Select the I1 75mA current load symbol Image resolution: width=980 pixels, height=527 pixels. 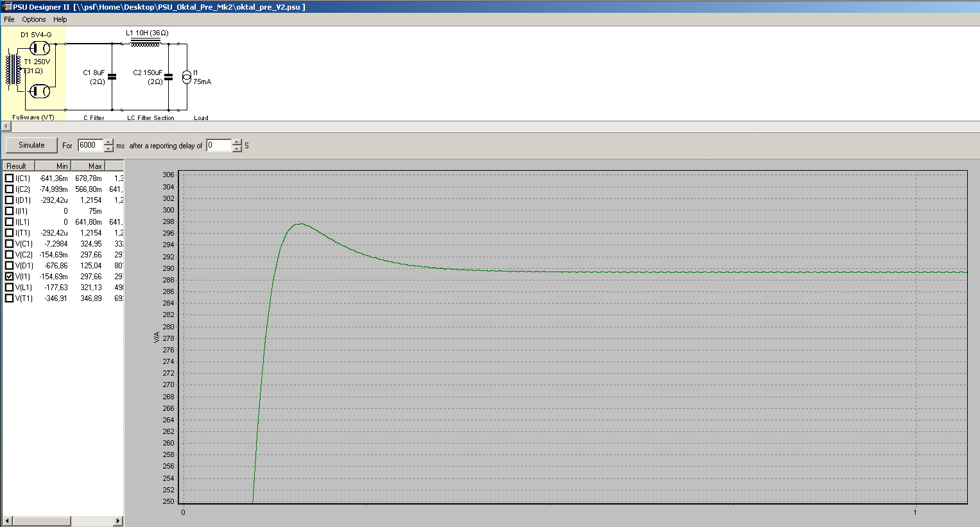(x=186, y=77)
